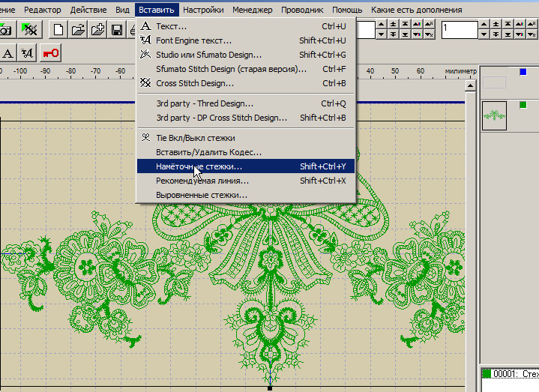
Task: Select 3rd party - Thred Design...
Action: coord(246,103)
